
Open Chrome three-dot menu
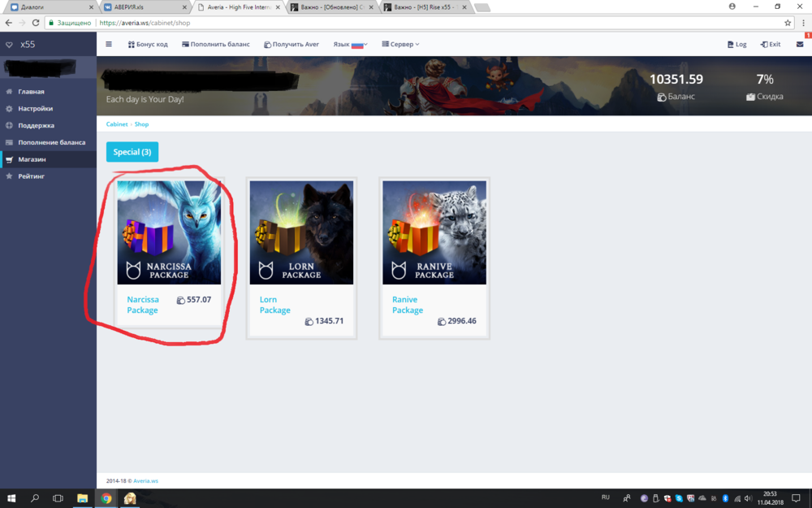pos(802,23)
